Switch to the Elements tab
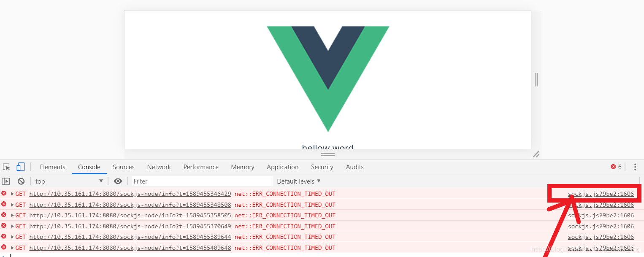 pos(52,167)
